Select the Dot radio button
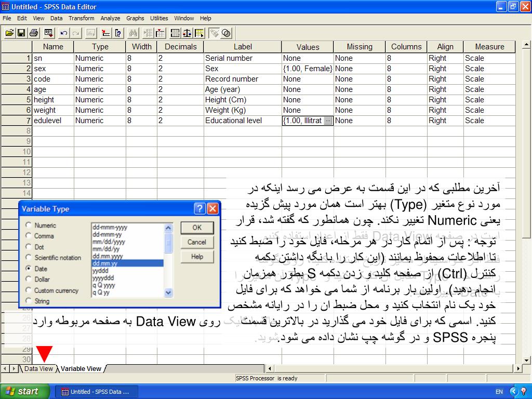532x399 pixels. tap(29, 247)
